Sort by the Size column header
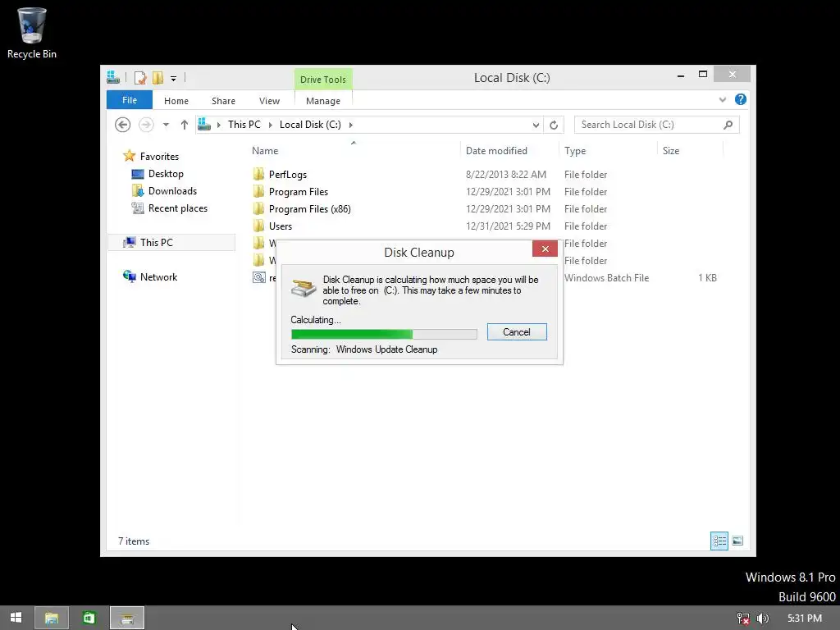The height and width of the screenshot is (630, 840). [x=671, y=151]
